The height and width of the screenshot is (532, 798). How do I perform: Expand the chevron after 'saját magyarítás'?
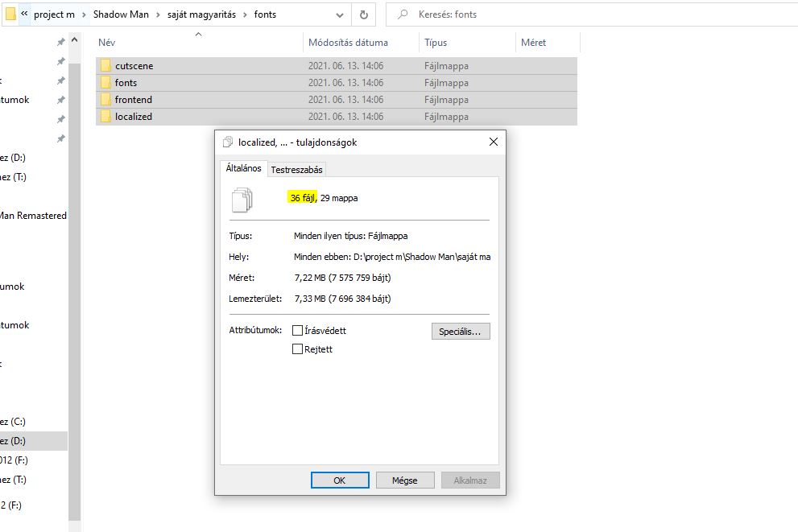246,14
